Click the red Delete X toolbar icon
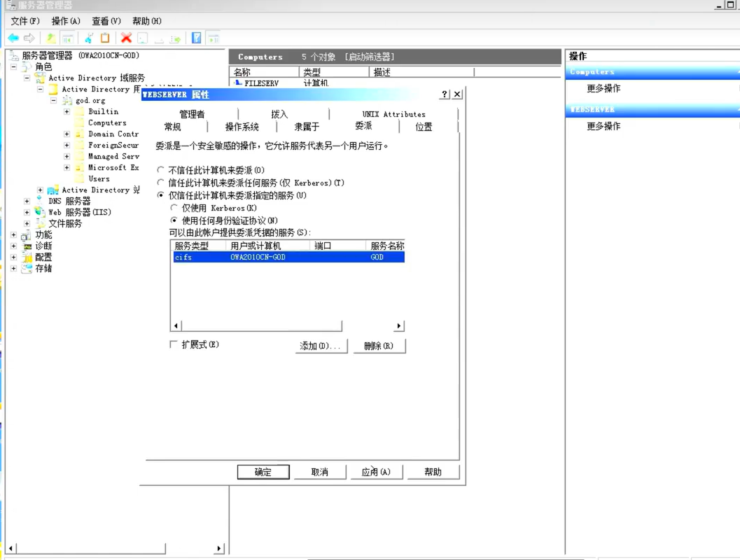 click(126, 38)
